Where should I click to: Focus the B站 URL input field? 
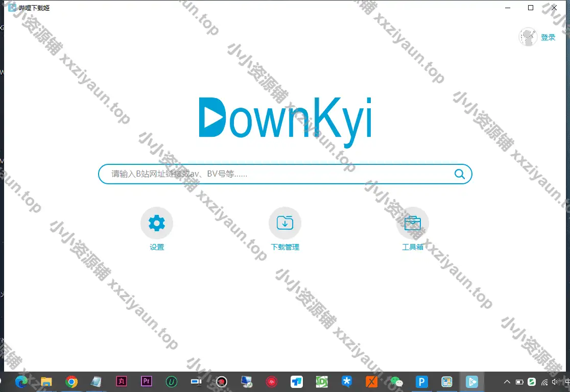(276, 175)
